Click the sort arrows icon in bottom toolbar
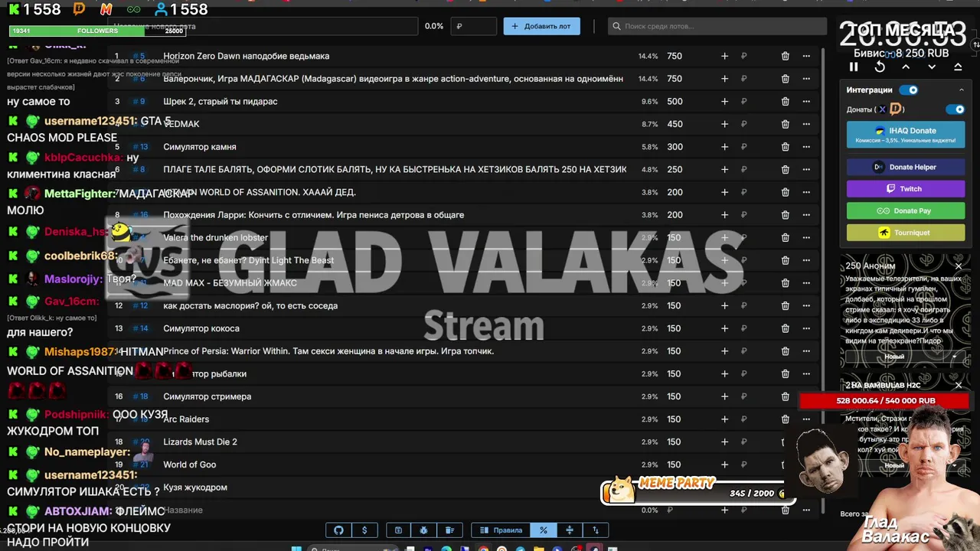This screenshot has width=980, height=551. point(595,530)
